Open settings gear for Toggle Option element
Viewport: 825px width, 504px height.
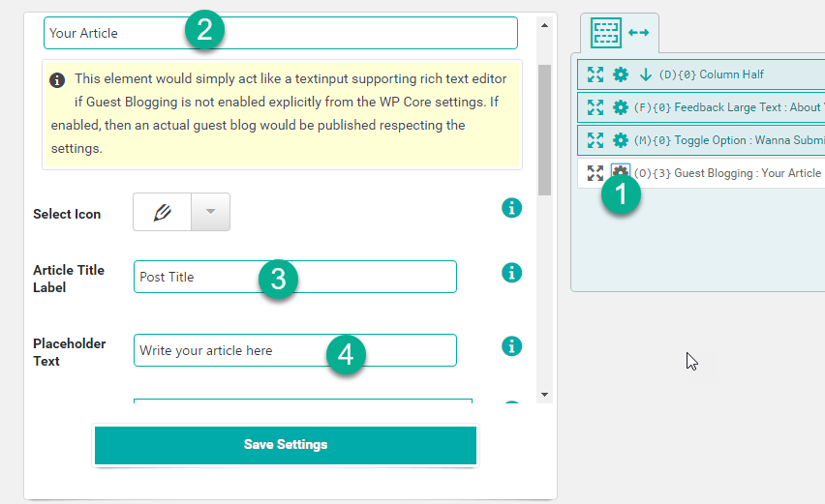click(621, 140)
